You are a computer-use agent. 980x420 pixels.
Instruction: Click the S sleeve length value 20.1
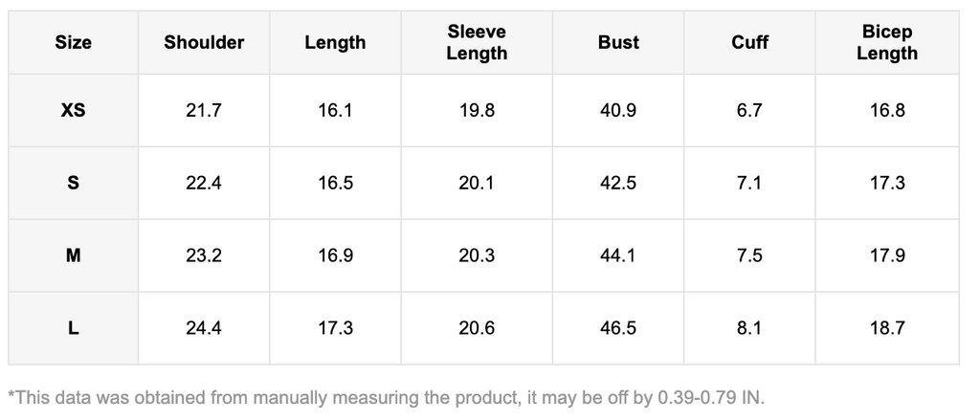pyautogui.click(x=477, y=183)
